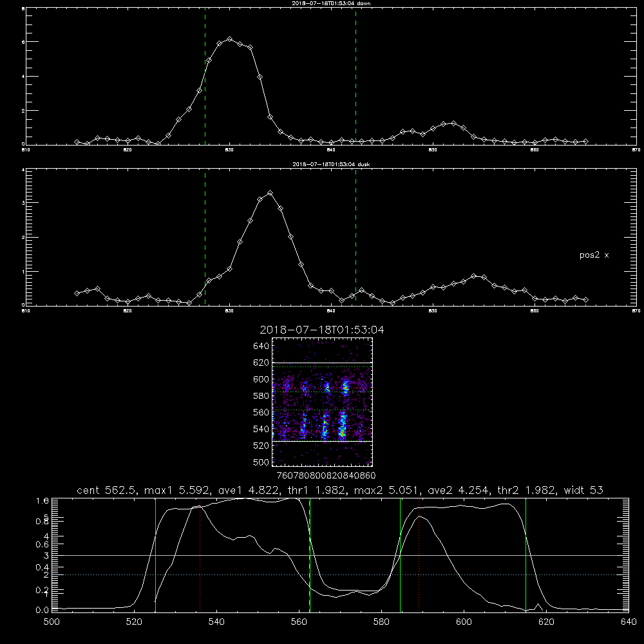The image size is (644, 644).
Task: Click the bottom plot x-axis label "560"
Action: click(x=299, y=622)
